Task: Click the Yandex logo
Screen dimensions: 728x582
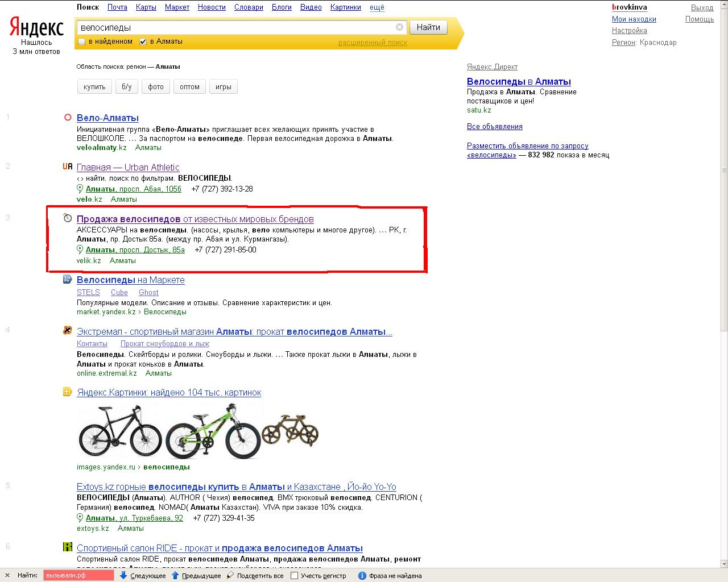Action: coord(36,27)
